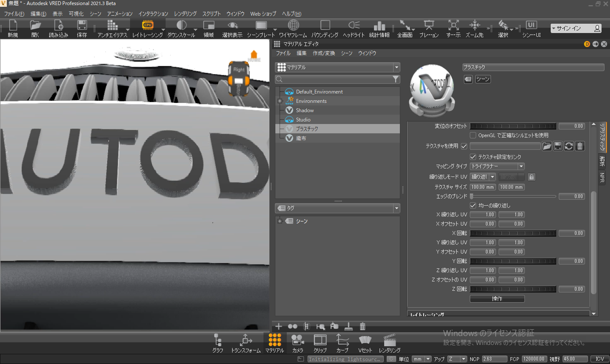Open 作成/変換 menu in Material Editor
This screenshot has width=610, height=364.
(x=324, y=53)
